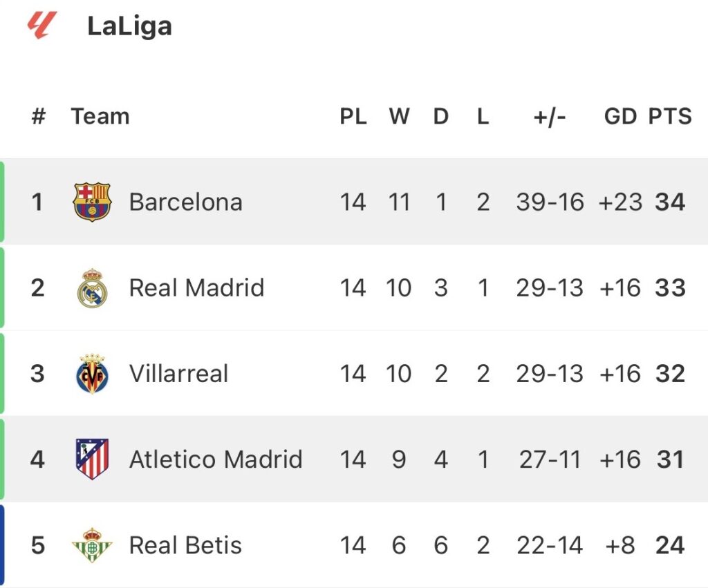Open the Barcelona team name
Viewport: 708px width, 588px height.
185,202
